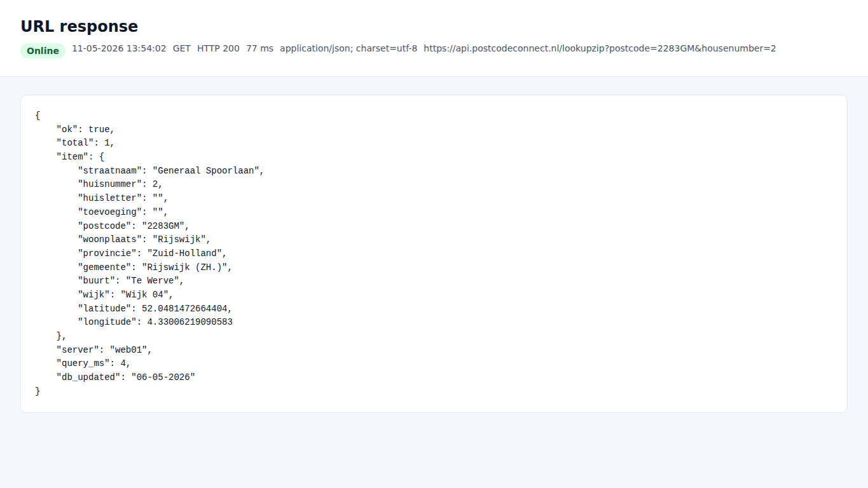Click the "buurt" value Te Werve
868x488 pixels.
point(153,281)
